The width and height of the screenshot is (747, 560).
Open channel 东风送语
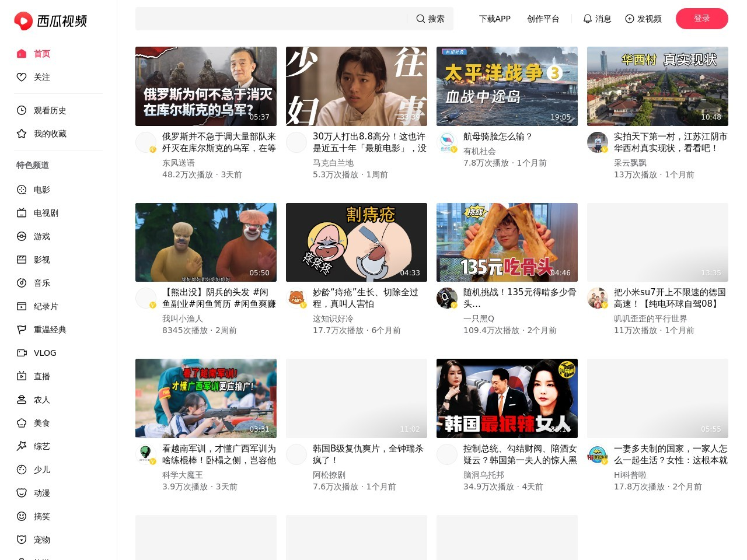pyautogui.click(x=179, y=163)
